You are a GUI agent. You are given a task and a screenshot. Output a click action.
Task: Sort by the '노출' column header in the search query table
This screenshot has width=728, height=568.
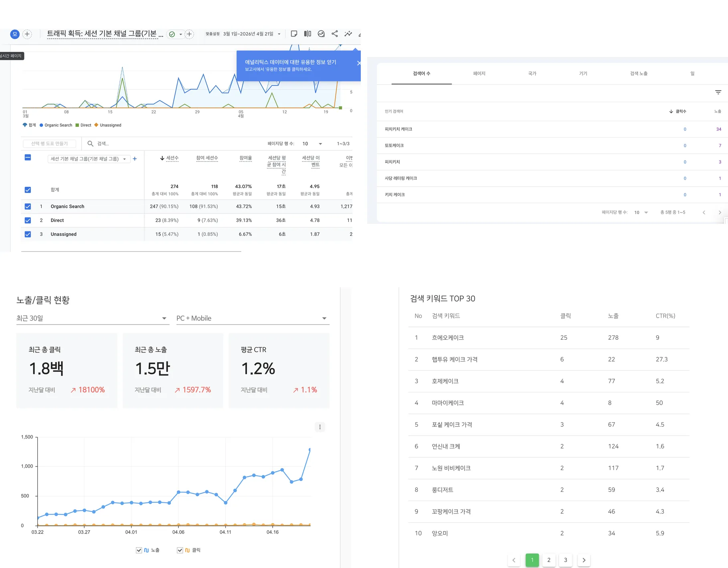click(x=718, y=112)
